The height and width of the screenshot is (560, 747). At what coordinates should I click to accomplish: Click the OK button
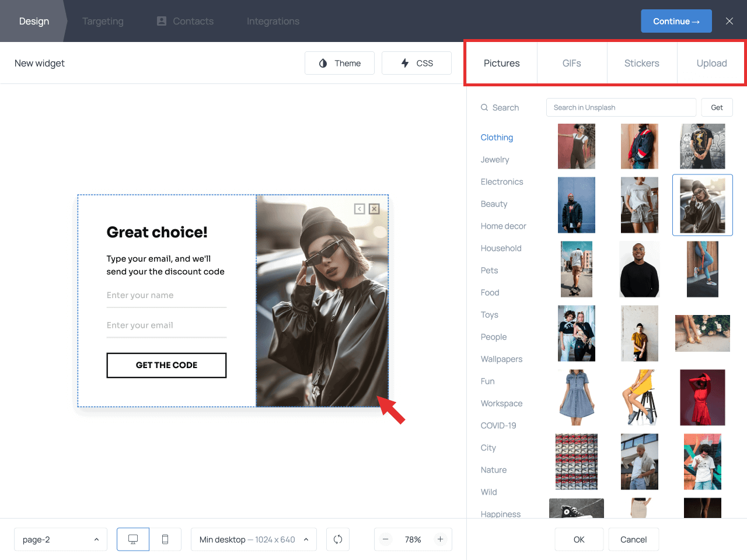[x=579, y=540]
